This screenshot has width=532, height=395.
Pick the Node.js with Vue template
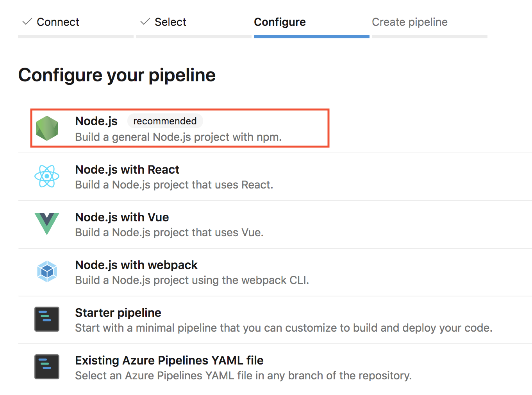122,217
